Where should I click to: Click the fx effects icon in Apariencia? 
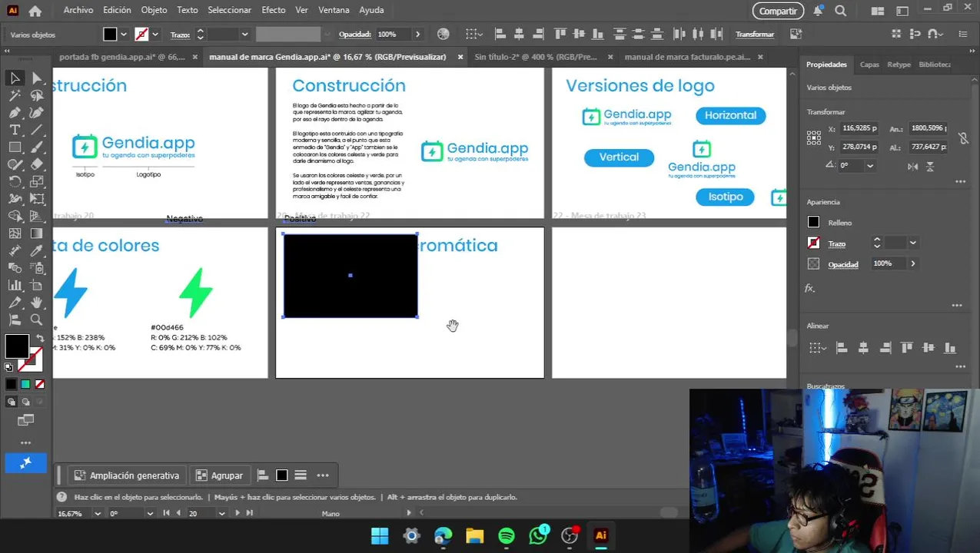[x=809, y=288]
